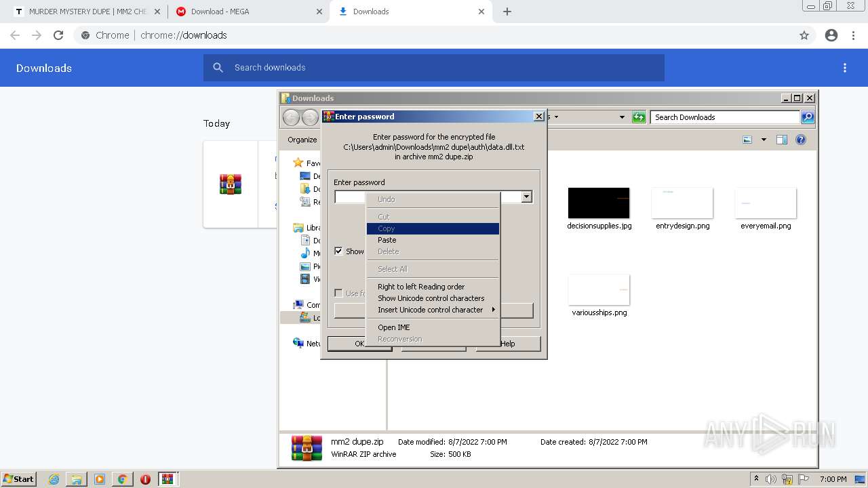Open the Chrome profile avatar

[831, 35]
